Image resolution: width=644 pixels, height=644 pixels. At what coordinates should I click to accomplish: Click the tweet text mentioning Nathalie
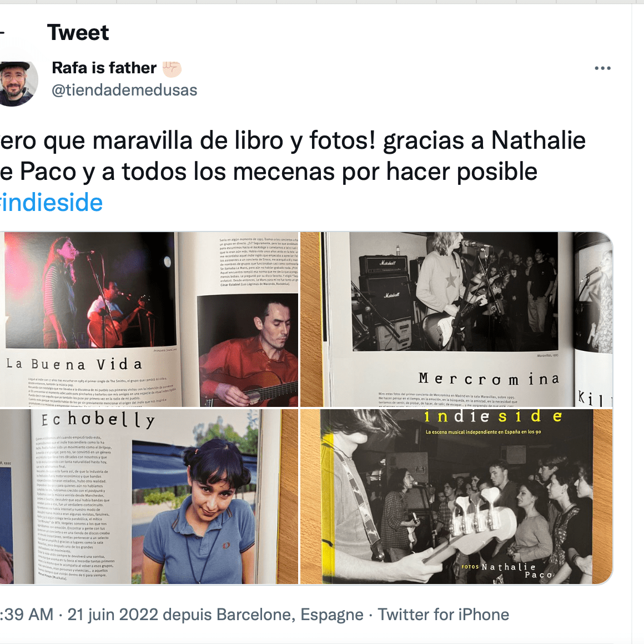coord(293,140)
